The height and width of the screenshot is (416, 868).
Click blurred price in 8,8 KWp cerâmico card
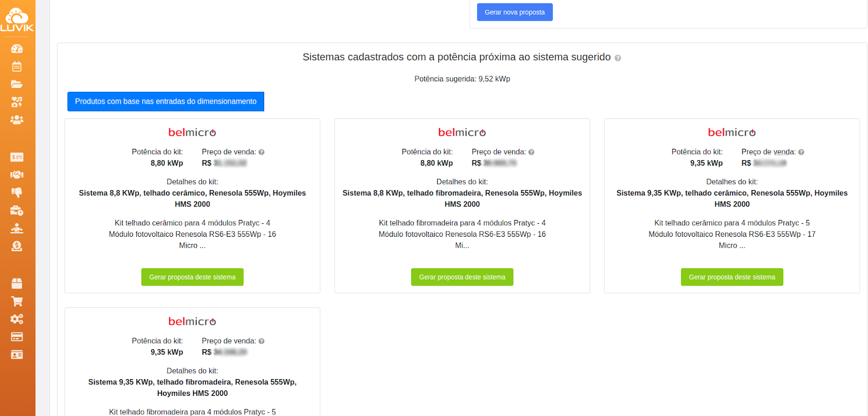click(x=231, y=163)
